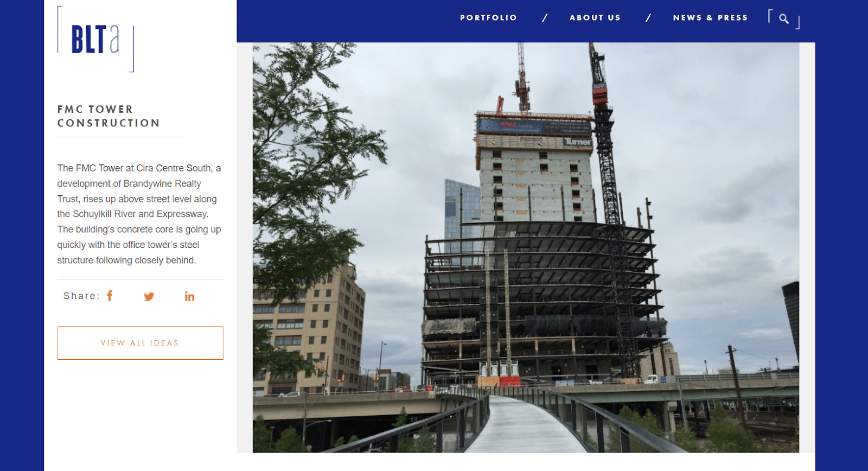Share the article on Facebook
The width and height of the screenshot is (868, 471).
point(110,296)
